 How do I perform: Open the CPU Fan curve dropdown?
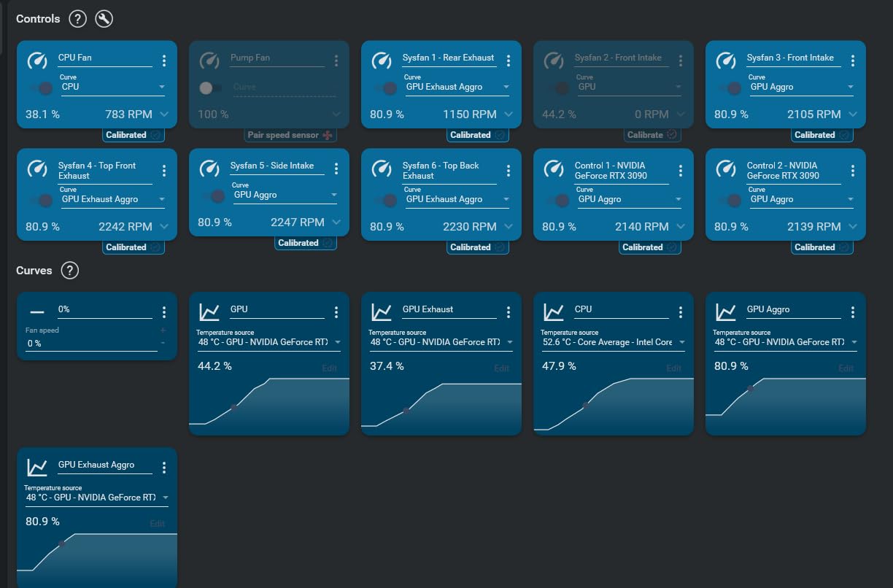point(113,87)
